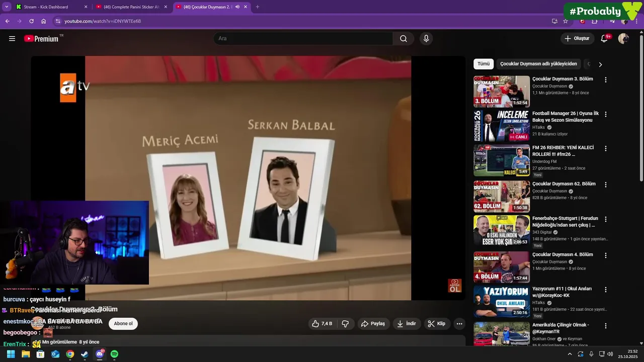The height and width of the screenshot is (362, 644).
Task: Mute the Çocuklar Duymasın tab audio
Action: pos(237,7)
